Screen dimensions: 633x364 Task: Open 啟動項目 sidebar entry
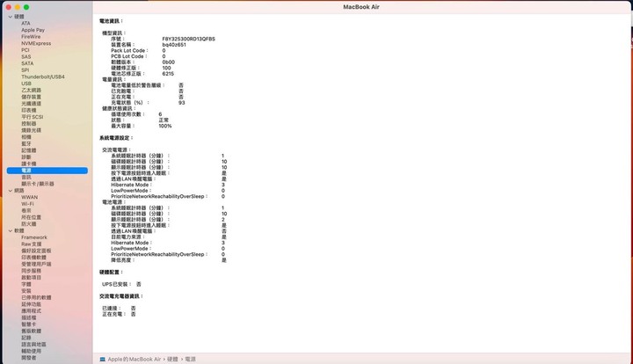[x=31, y=278]
